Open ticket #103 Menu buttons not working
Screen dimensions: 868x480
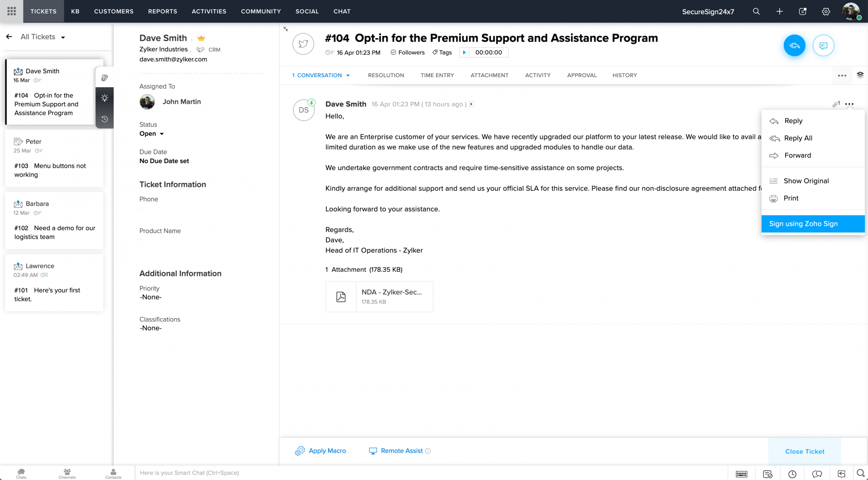(x=54, y=170)
